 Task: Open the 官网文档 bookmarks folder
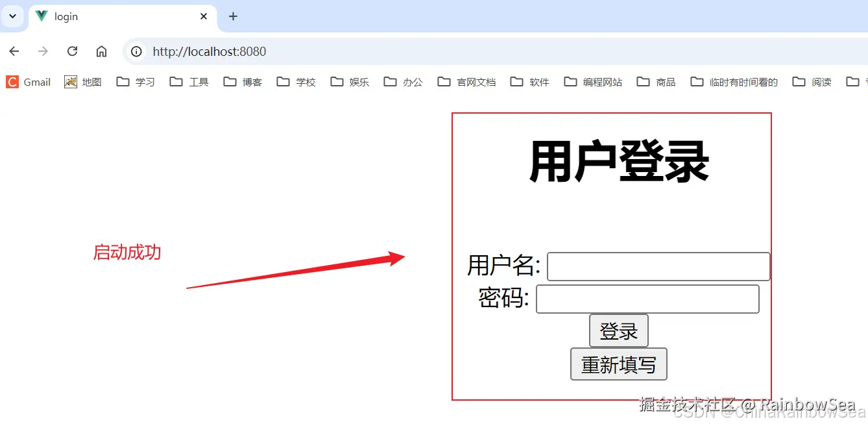tap(466, 82)
